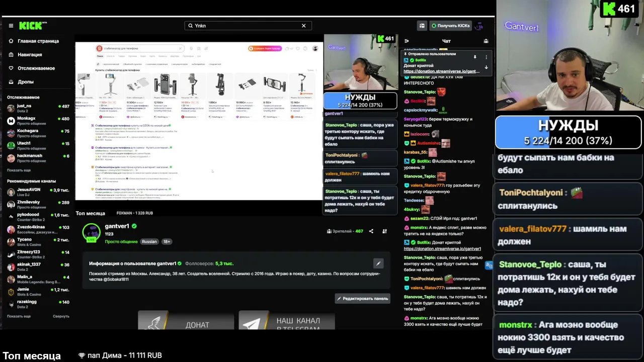Click the "Редактировать панель" button
This screenshot has height=362, width=644.
coord(362,299)
